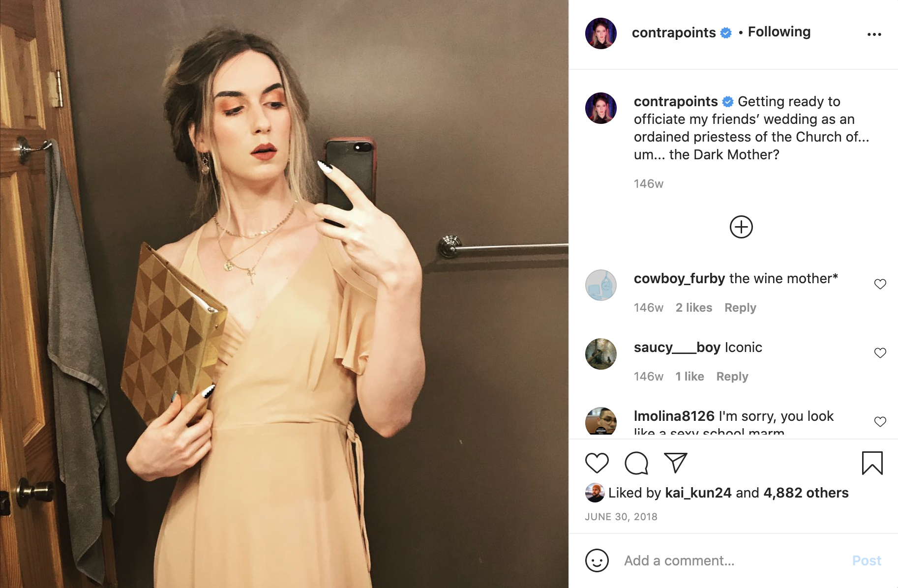Image resolution: width=898 pixels, height=588 pixels.
Task: Like lmolina8126's comment
Action: [880, 422]
